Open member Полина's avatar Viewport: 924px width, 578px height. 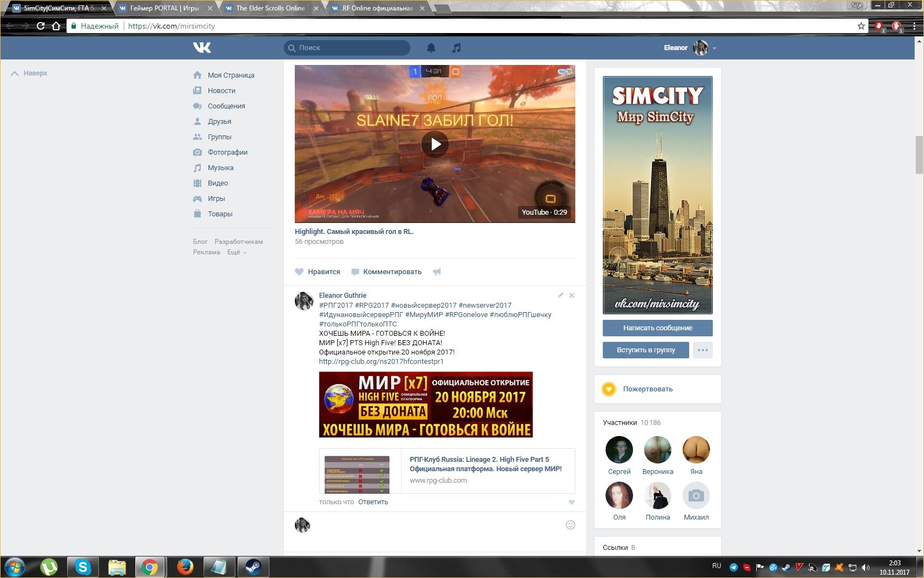pos(658,495)
